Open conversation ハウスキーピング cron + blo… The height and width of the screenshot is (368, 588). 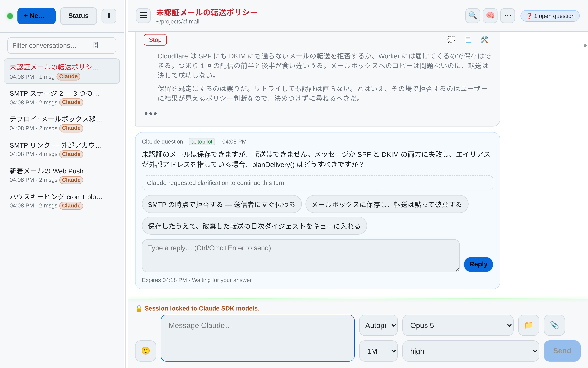(62, 201)
